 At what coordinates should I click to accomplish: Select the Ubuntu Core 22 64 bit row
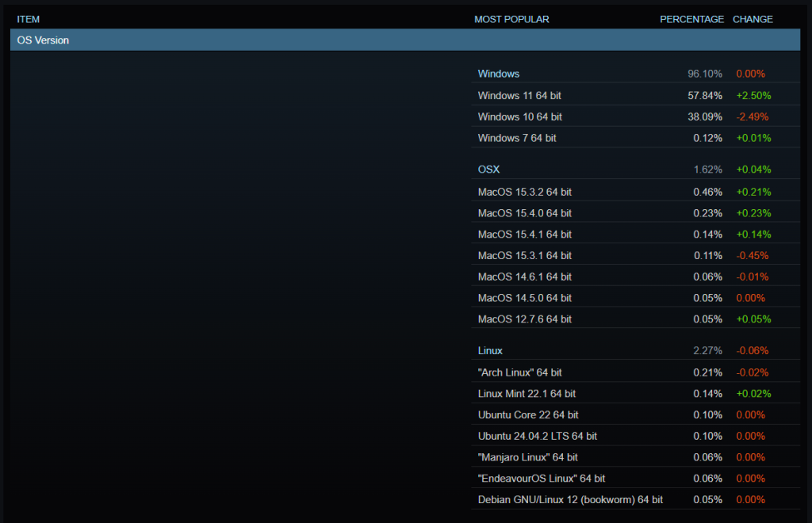click(635, 414)
